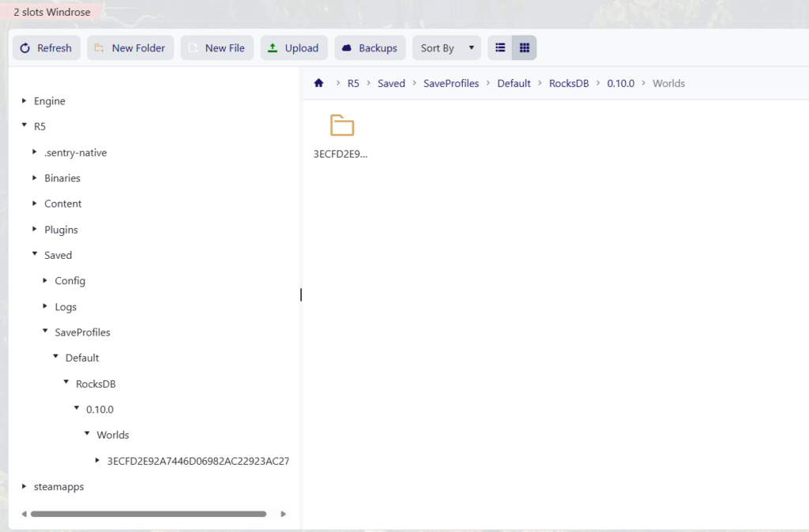
Task: Click the tree horizontal scrollbar
Action: (148, 514)
